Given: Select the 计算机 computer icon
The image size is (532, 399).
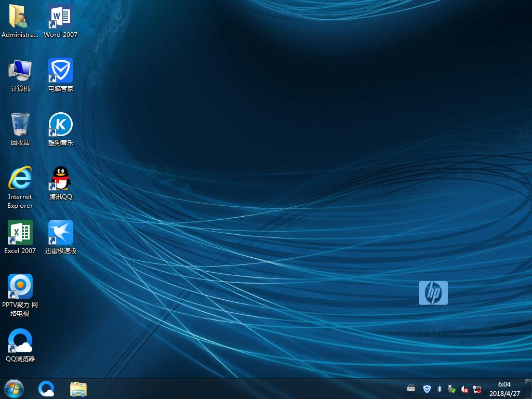Looking at the screenshot, I should coord(20,71).
